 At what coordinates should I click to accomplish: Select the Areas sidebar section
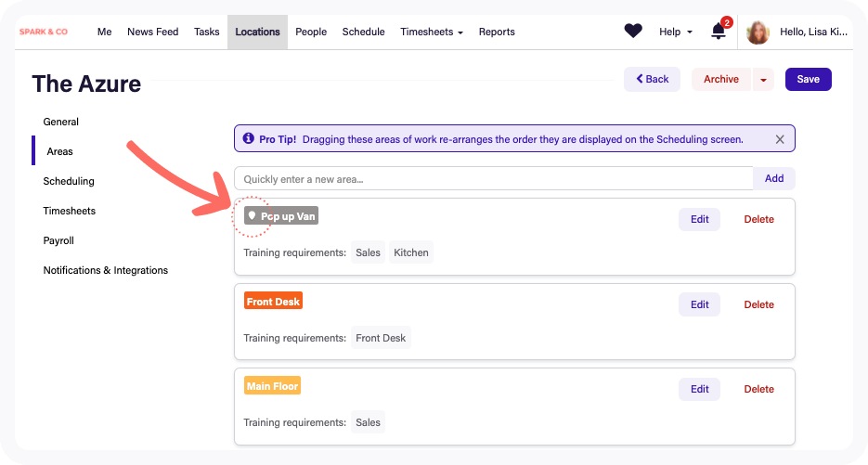(x=59, y=151)
